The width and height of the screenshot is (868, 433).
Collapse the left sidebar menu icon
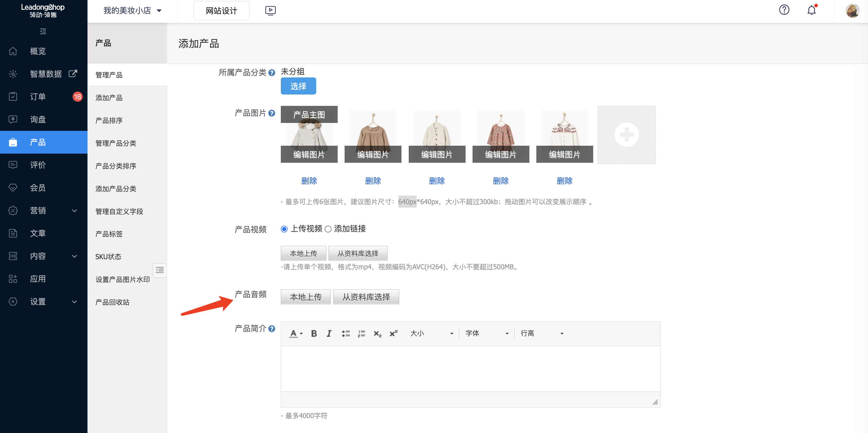[x=43, y=31]
